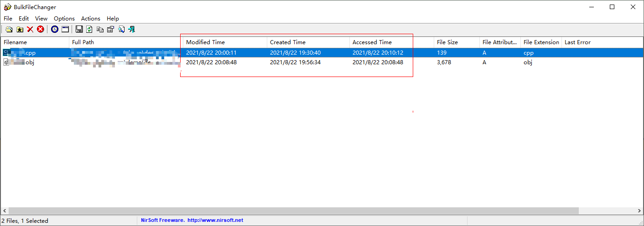The height and width of the screenshot is (226, 644).
Task: Click the attribute A in the cpp row
Action: [x=484, y=53]
